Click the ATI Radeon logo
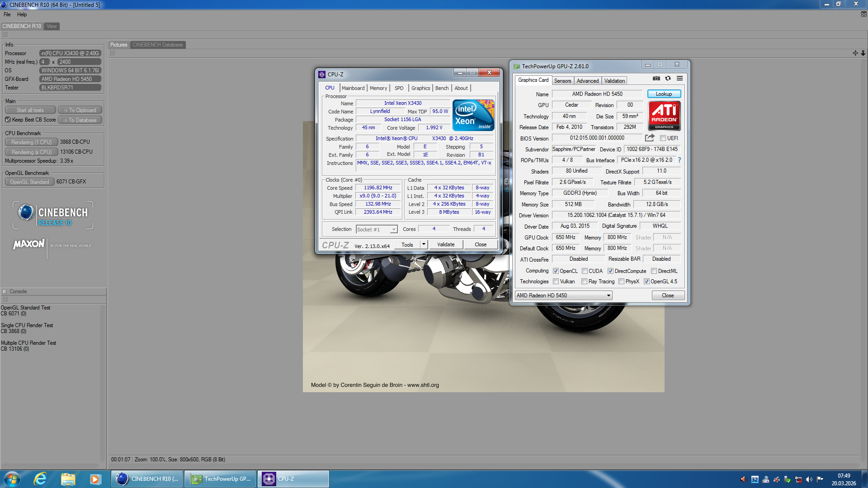 click(664, 116)
